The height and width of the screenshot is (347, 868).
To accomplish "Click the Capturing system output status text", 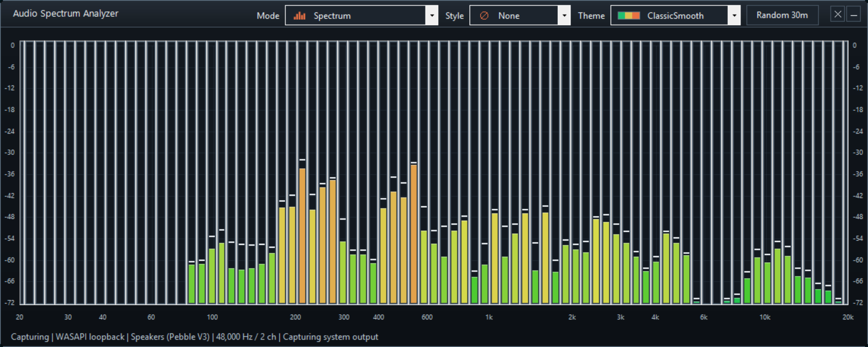I will click(x=330, y=337).
